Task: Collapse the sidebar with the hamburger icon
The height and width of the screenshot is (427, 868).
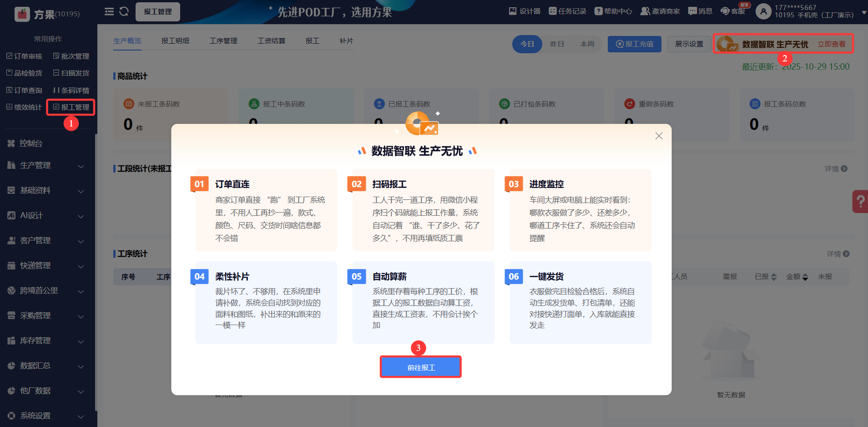Action: point(109,11)
